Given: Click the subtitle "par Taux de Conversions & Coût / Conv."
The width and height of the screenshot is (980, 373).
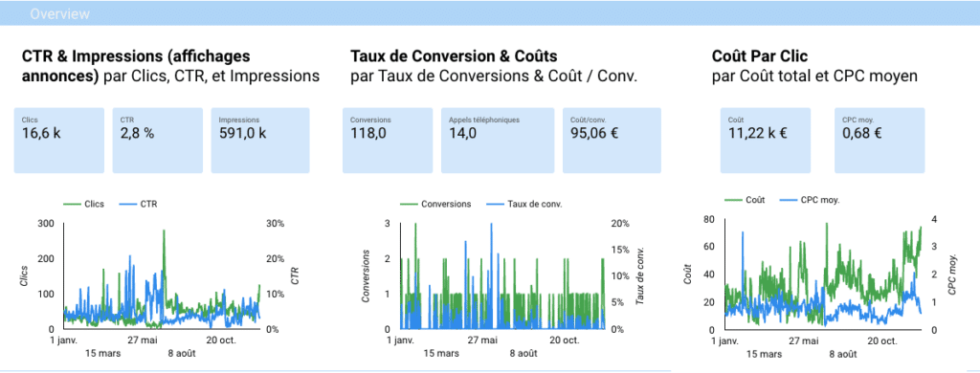Looking at the screenshot, I should [x=494, y=77].
